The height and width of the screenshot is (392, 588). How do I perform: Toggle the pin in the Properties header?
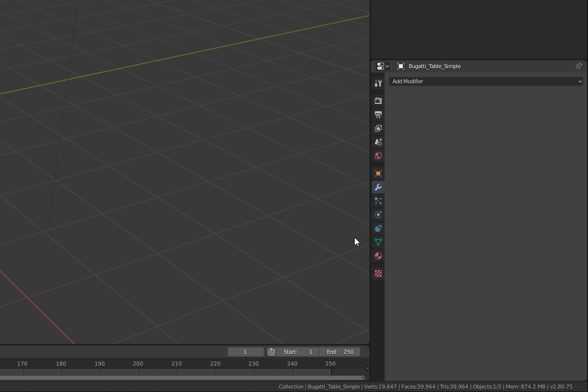click(x=578, y=66)
